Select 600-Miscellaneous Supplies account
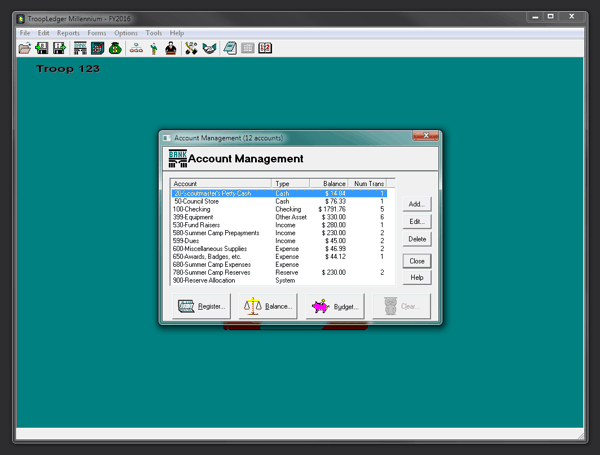 click(279, 249)
